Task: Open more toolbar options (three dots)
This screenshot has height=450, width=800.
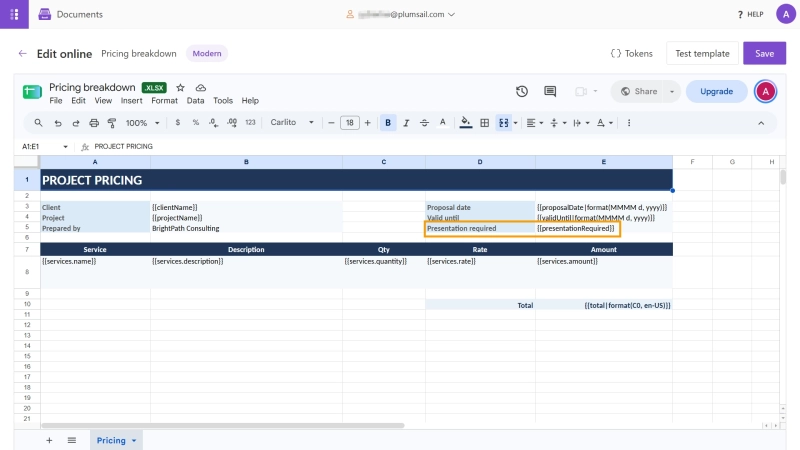Action: (x=629, y=123)
